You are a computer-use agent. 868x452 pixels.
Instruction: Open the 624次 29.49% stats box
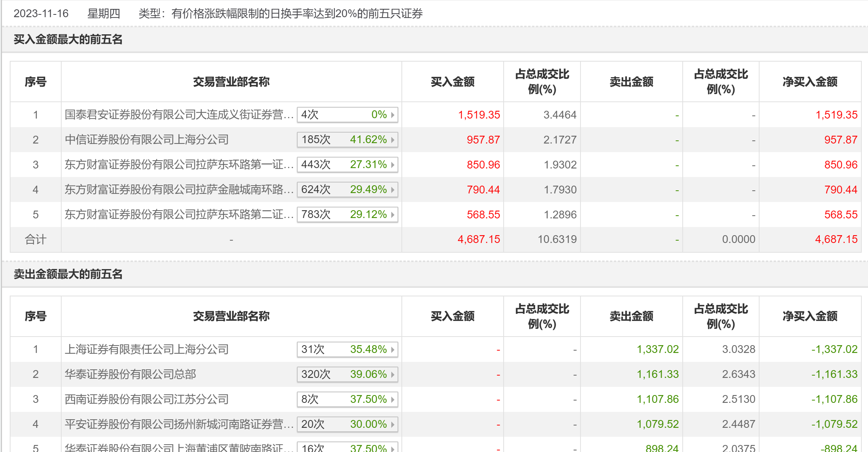click(347, 190)
